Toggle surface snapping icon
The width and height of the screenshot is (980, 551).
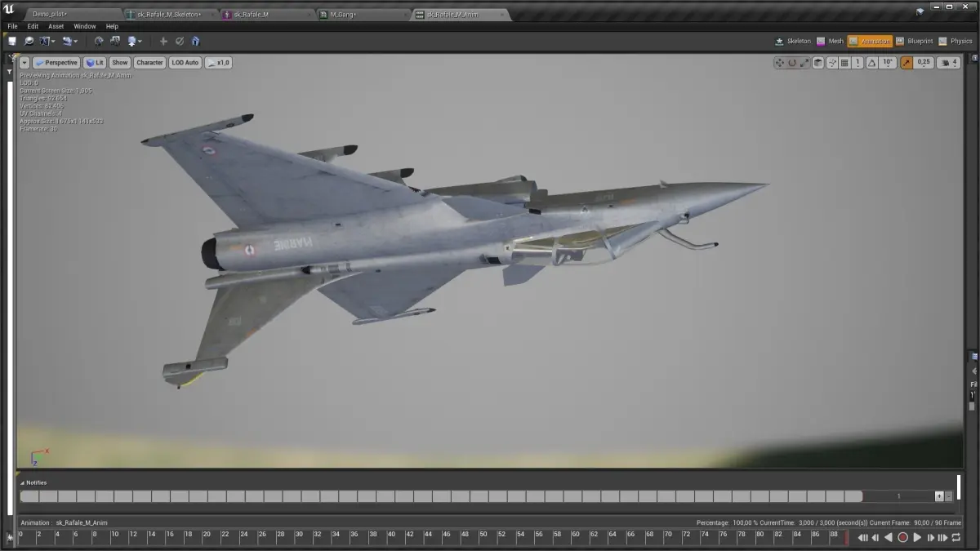[832, 62]
